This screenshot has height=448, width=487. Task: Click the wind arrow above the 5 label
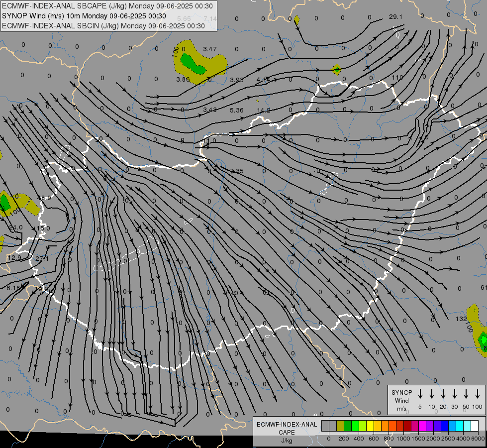click(420, 394)
